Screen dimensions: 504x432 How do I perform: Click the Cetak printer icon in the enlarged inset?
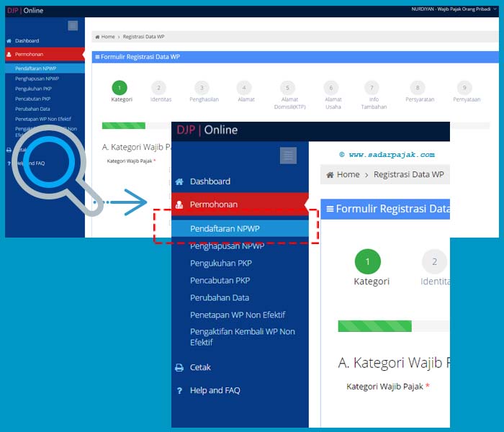tap(179, 367)
